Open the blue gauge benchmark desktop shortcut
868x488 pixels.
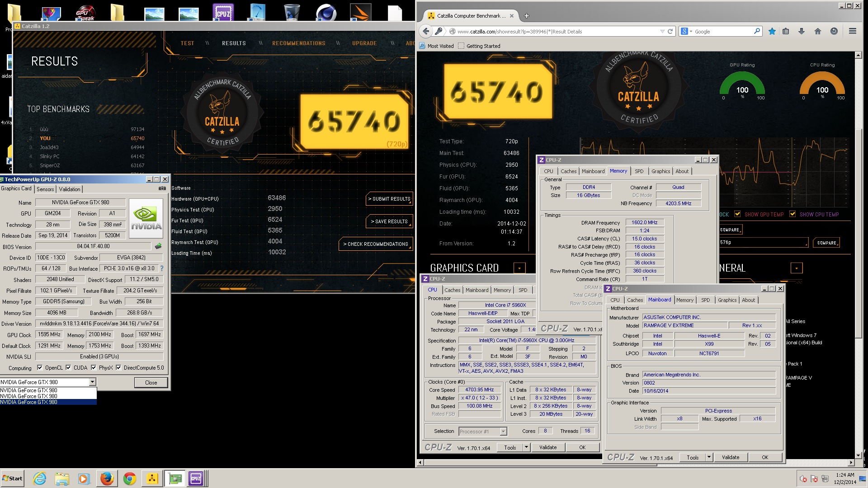coord(257,12)
